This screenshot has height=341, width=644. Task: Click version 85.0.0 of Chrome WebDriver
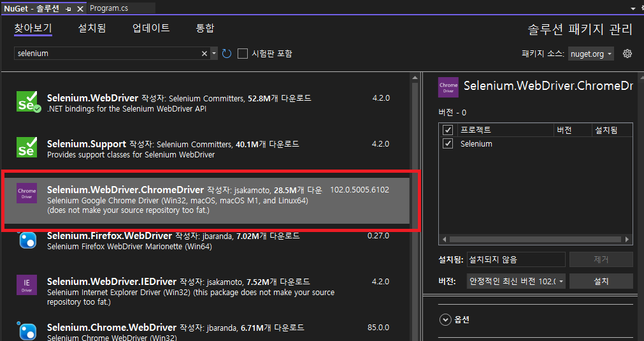pyautogui.click(x=378, y=328)
